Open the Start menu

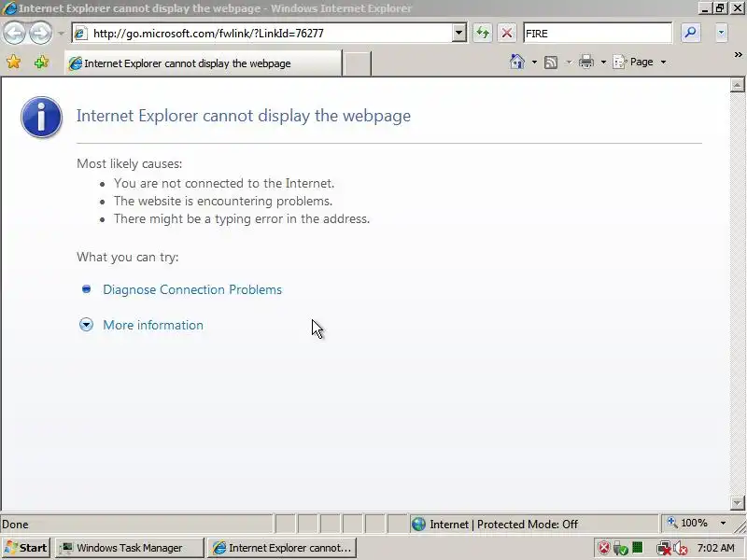pyautogui.click(x=26, y=548)
